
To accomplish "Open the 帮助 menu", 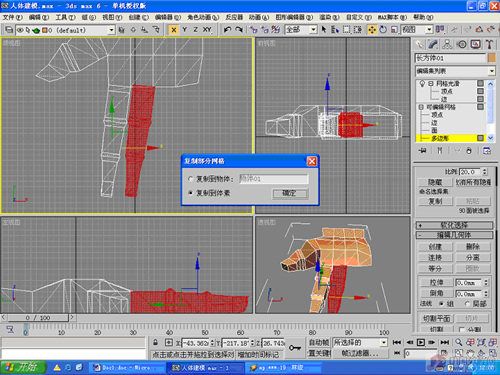I will pyautogui.click(x=423, y=17).
